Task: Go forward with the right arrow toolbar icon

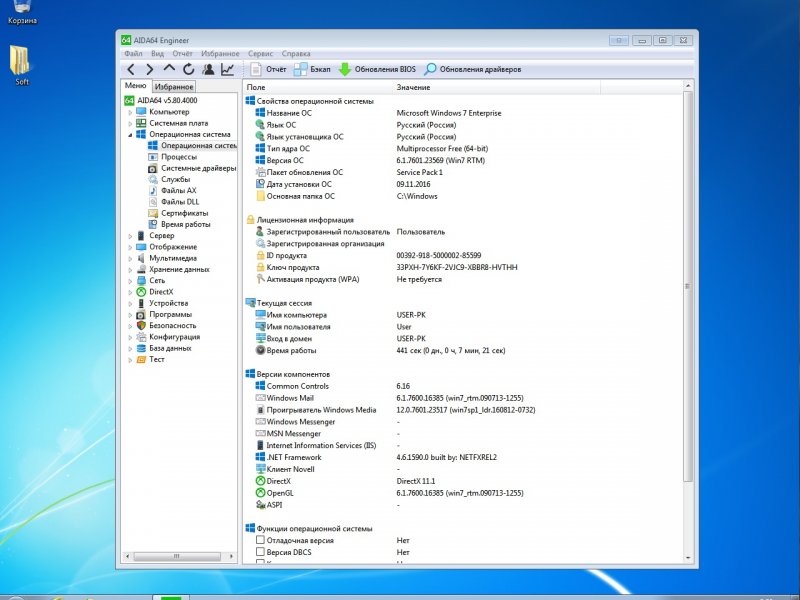Action: [x=149, y=69]
